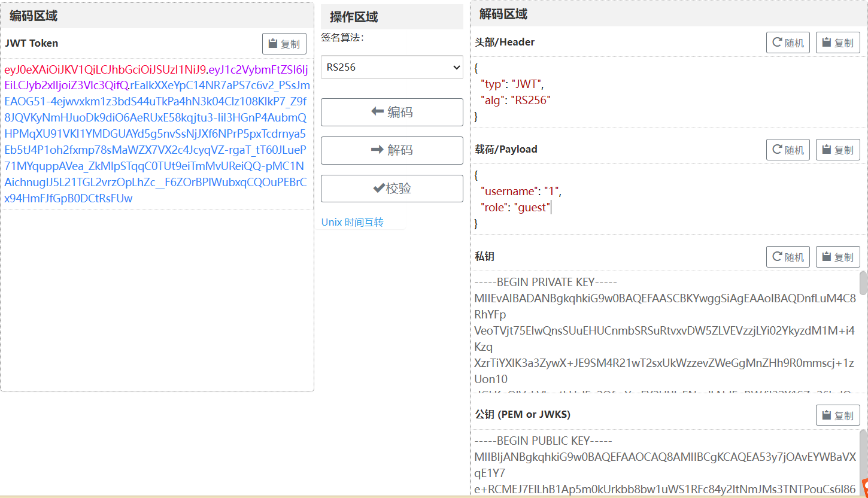Open the Unix 时间互转 link
This screenshot has width=868, height=498.
pos(352,222)
